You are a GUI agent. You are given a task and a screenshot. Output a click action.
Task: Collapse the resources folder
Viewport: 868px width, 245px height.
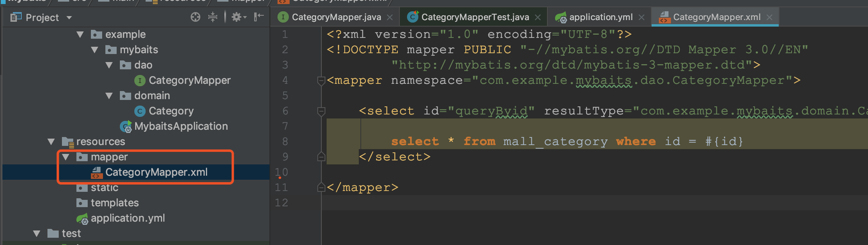click(x=51, y=142)
